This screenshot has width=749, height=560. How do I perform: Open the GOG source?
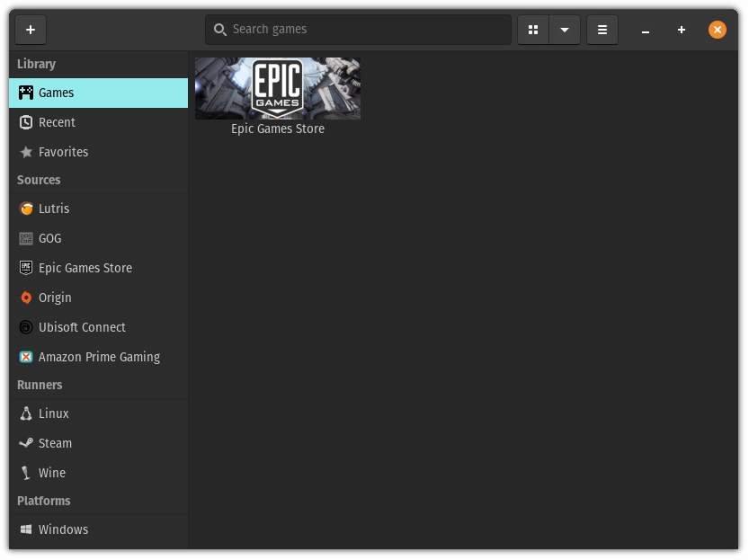pyautogui.click(x=50, y=238)
